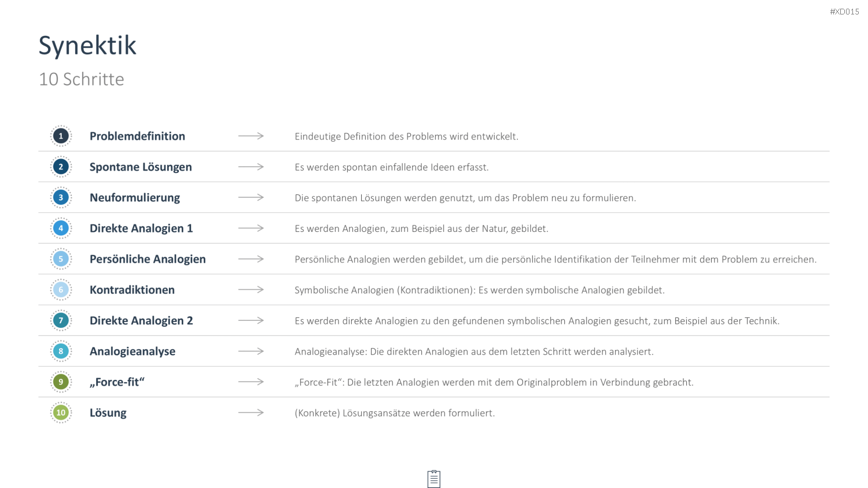Select the Lösung heading
The height and width of the screenshot is (488, 868).
108,413
